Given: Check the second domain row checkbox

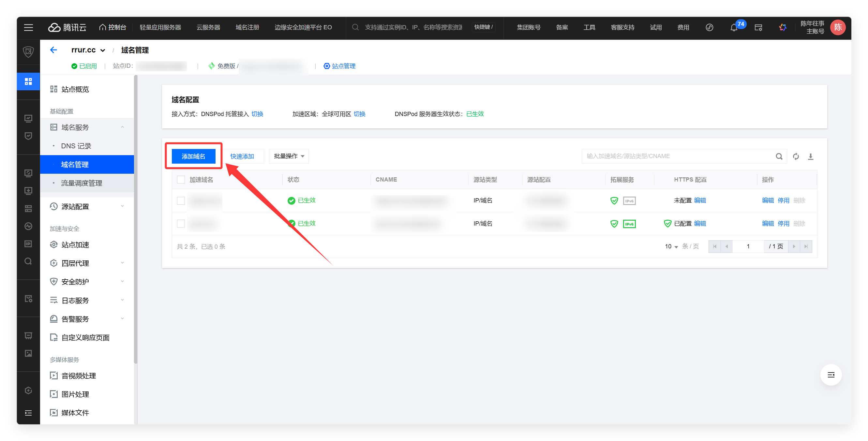Looking at the screenshot, I should point(181,224).
